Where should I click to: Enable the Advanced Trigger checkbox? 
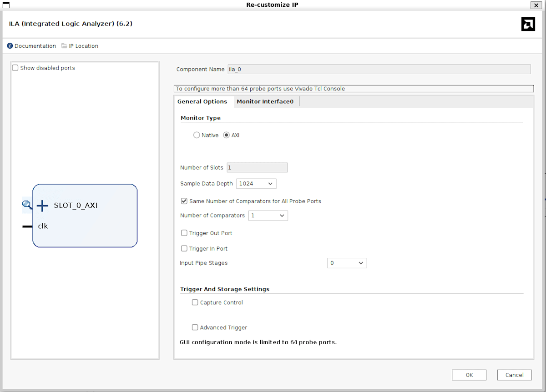[x=195, y=327]
